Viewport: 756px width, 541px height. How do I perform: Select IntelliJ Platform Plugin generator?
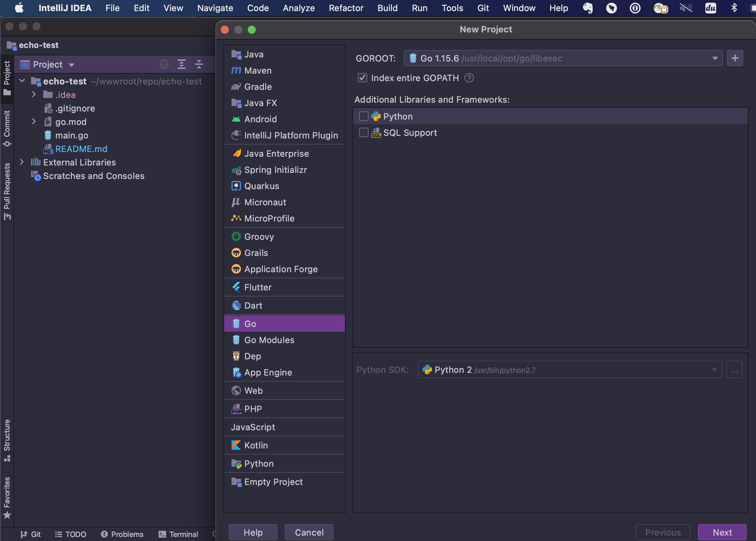(284, 135)
